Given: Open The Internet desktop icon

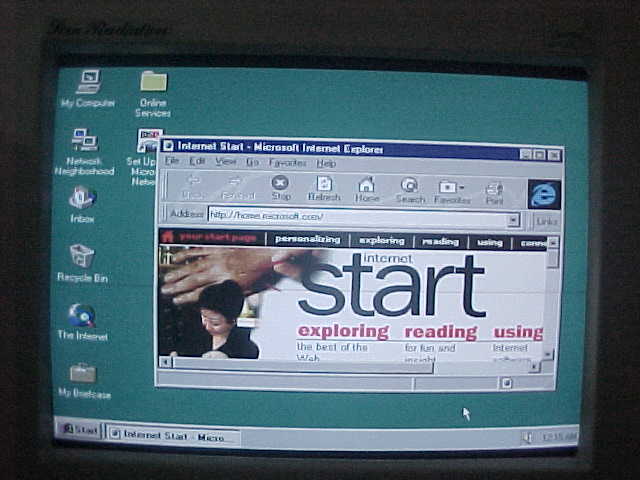Looking at the screenshot, I should (82, 322).
